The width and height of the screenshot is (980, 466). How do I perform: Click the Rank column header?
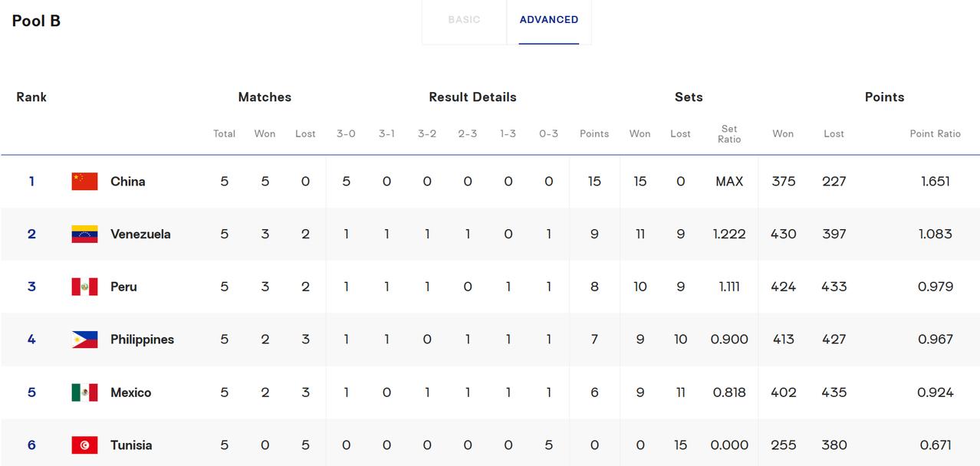31,97
